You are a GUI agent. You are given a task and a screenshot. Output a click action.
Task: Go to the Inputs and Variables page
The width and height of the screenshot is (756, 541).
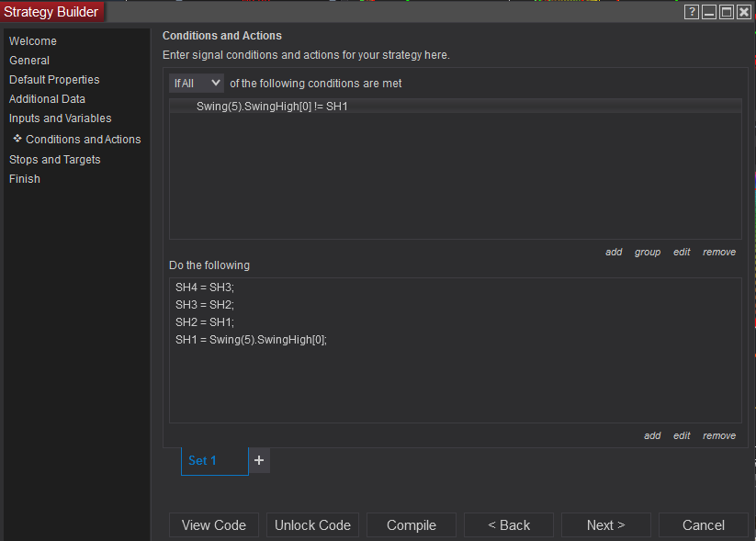(60, 118)
